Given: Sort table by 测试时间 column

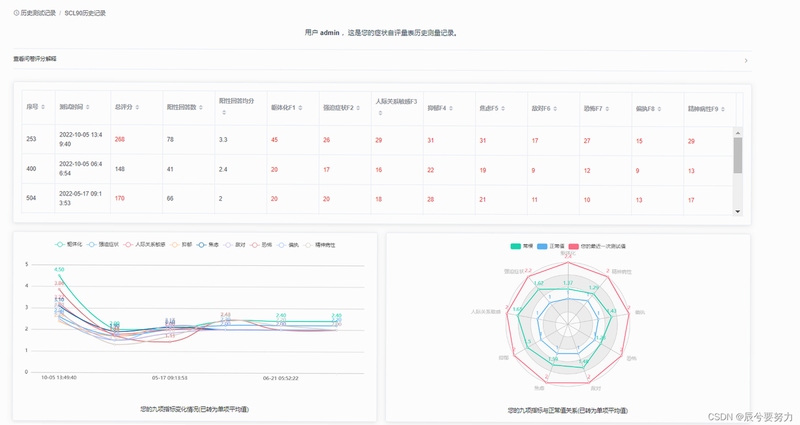Looking at the screenshot, I should click(x=88, y=107).
